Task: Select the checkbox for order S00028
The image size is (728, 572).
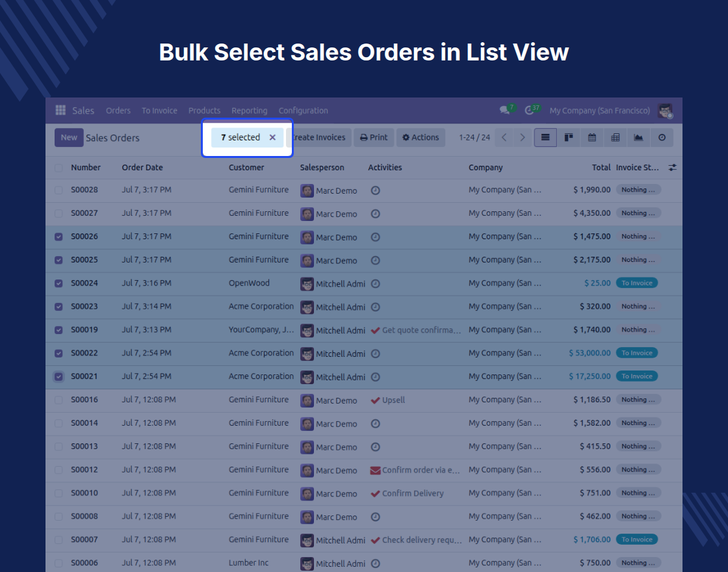Action: pyautogui.click(x=58, y=190)
